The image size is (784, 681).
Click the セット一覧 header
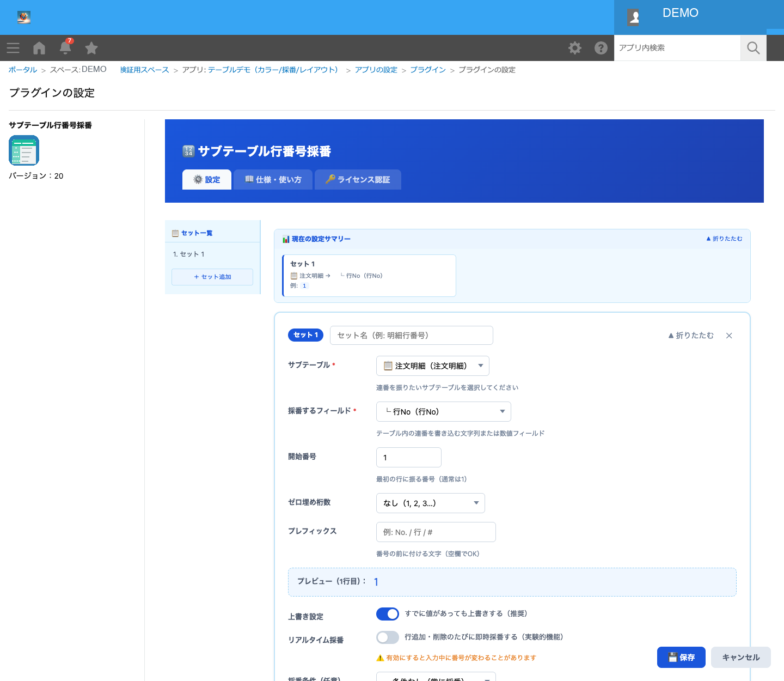point(212,233)
